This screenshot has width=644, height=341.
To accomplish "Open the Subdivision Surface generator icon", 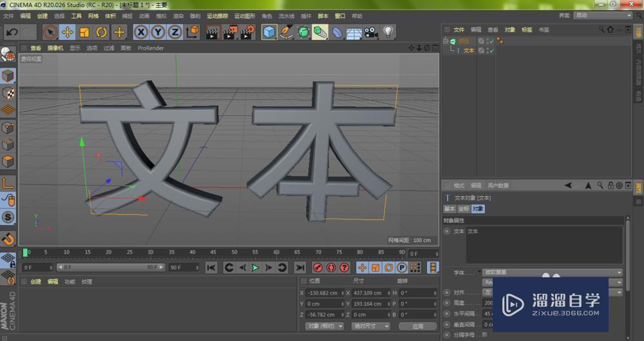I will tap(303, 32).
